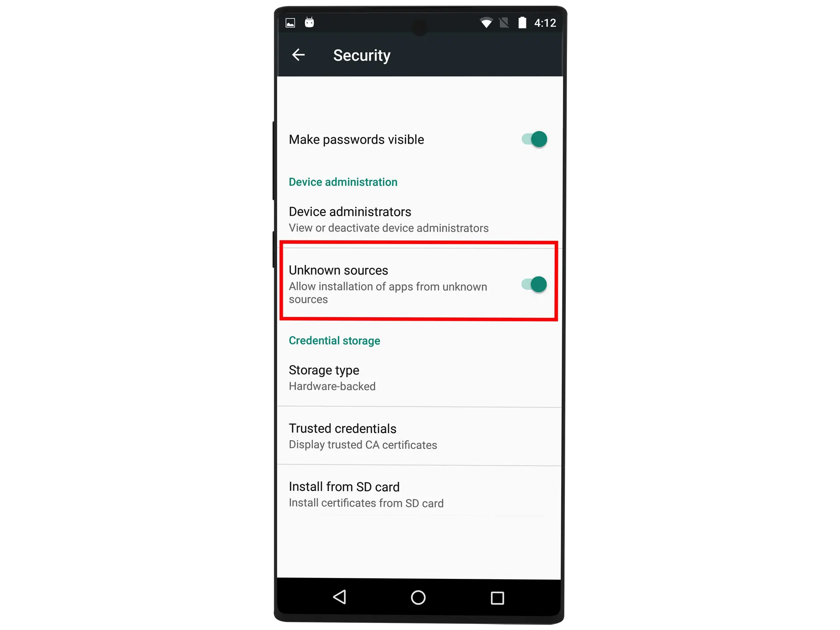Expand the Credential storage section
This screenshot has height=630, width=840.
(335, 340)
